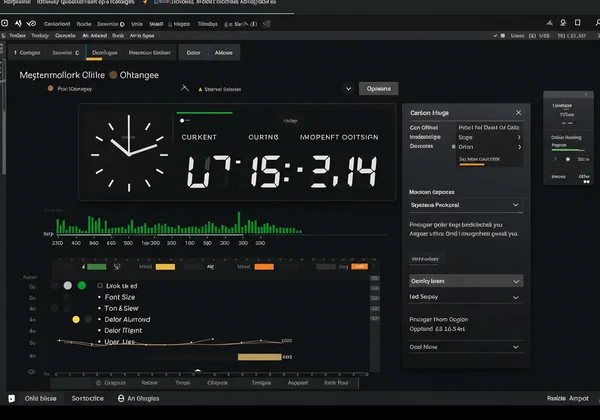Click the eye-shaped icon in top toolbar

31,24
